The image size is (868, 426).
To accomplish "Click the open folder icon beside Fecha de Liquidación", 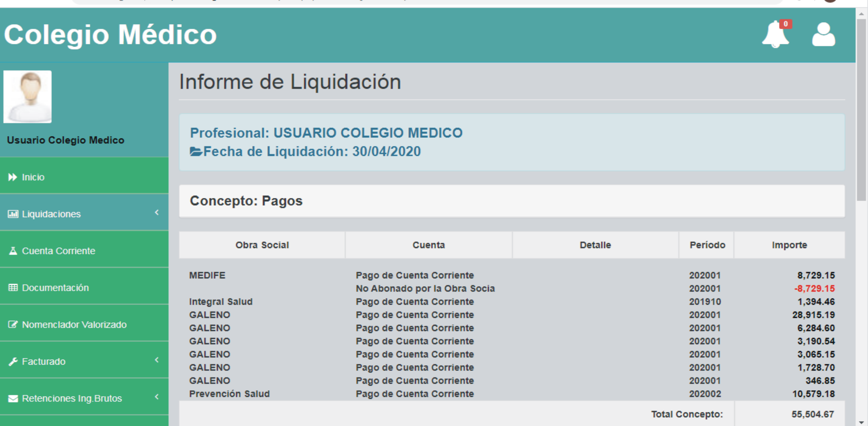I will coord(196,152).
